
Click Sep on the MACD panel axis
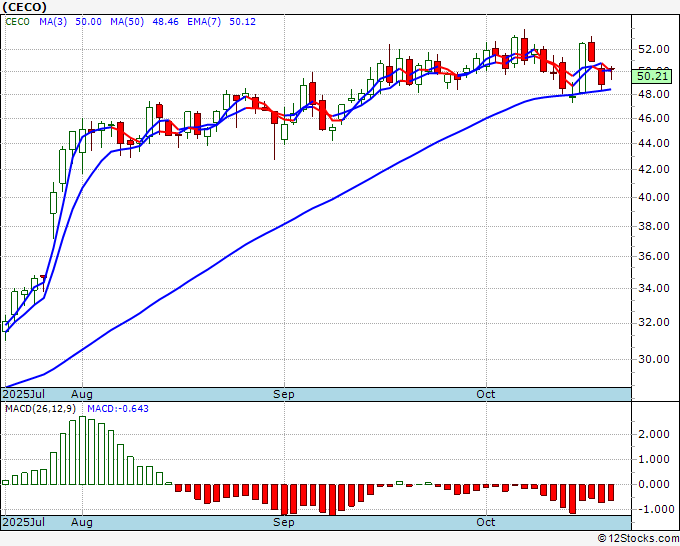284,522
